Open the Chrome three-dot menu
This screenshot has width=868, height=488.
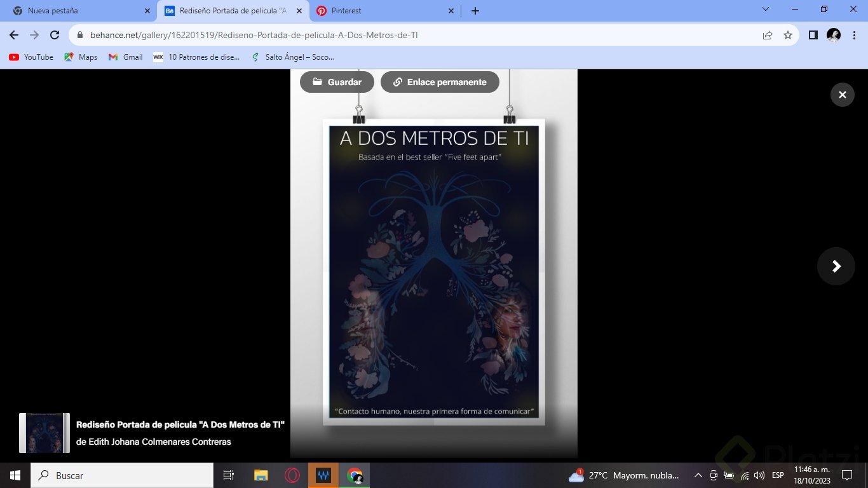[853, 36]
